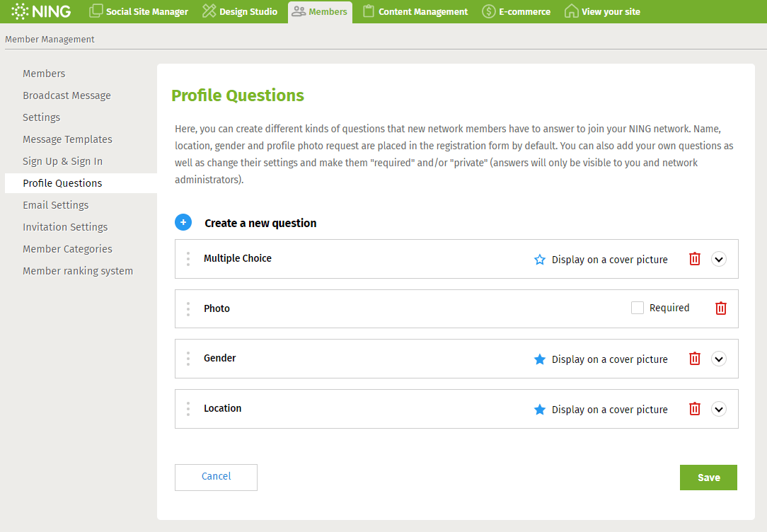Click the plus icon to create a new question

(x=183, y=221)
